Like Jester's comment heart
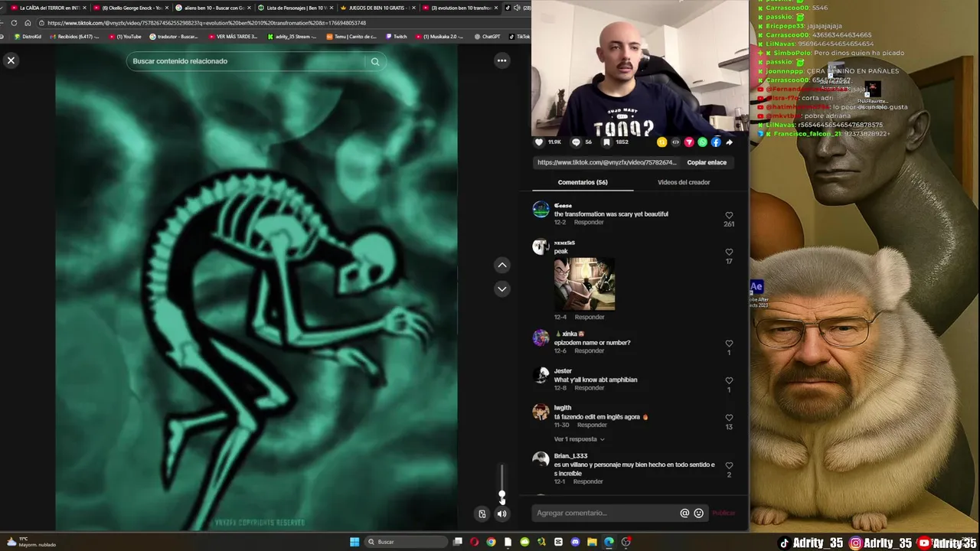 [729, 380]
